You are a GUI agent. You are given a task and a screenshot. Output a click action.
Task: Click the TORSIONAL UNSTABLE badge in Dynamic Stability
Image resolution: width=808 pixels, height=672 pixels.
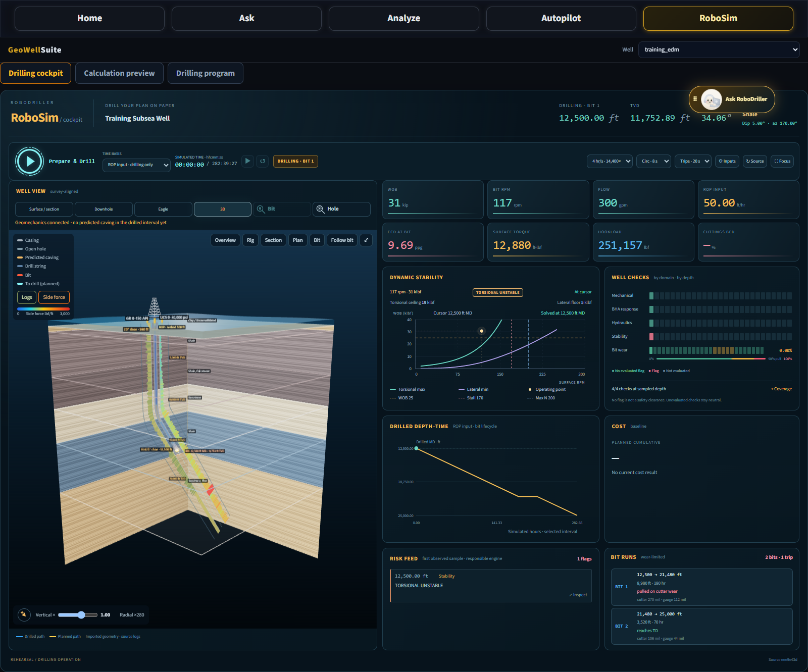498,292
